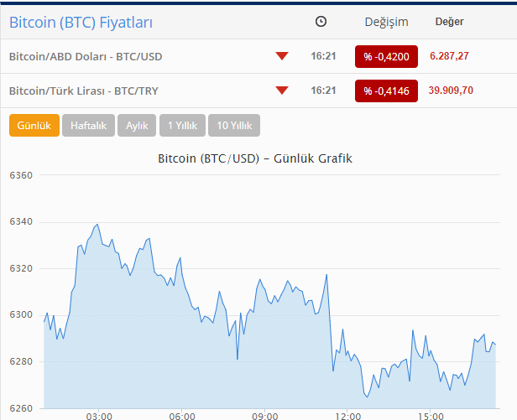Viewport: 517px width, 420px height.
Task: Click the % -0,4146 change badge
Action: point(386,91)
